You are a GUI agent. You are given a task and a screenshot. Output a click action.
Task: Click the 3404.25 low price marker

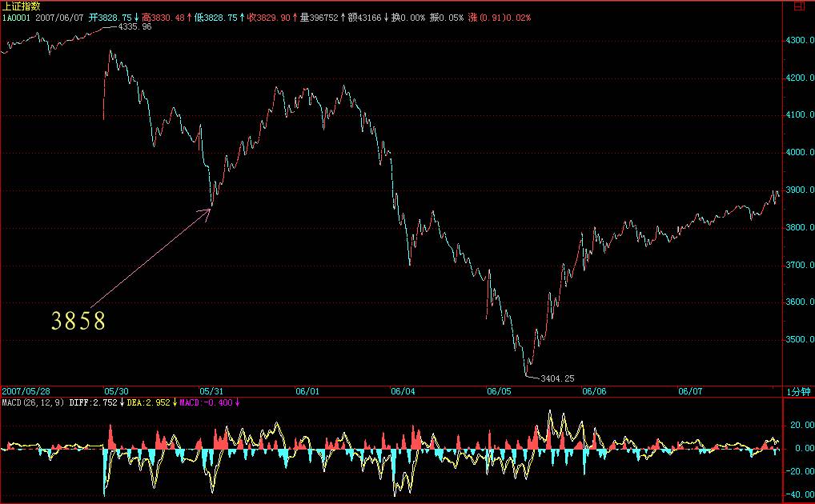pyautogui.click(x=557, y=377)
